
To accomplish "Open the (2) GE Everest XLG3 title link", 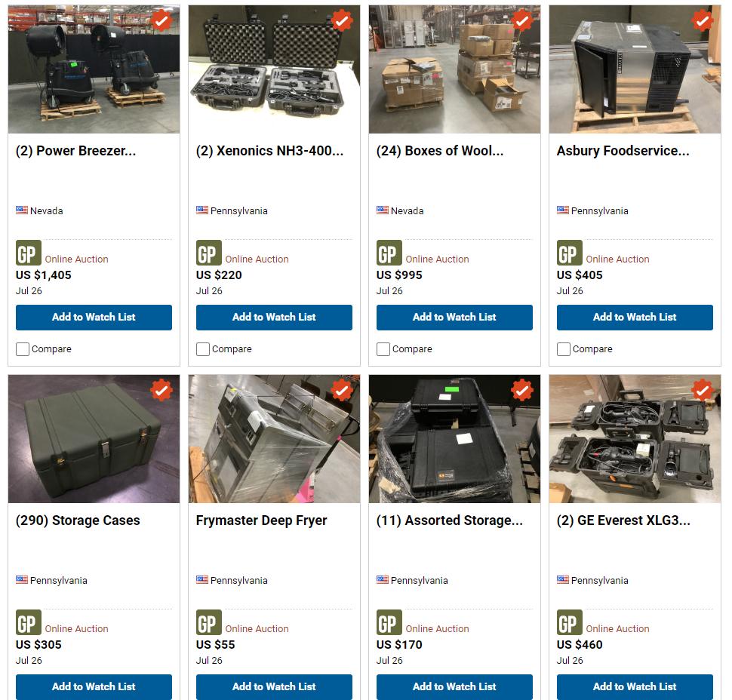I will [x=623, y=520].
